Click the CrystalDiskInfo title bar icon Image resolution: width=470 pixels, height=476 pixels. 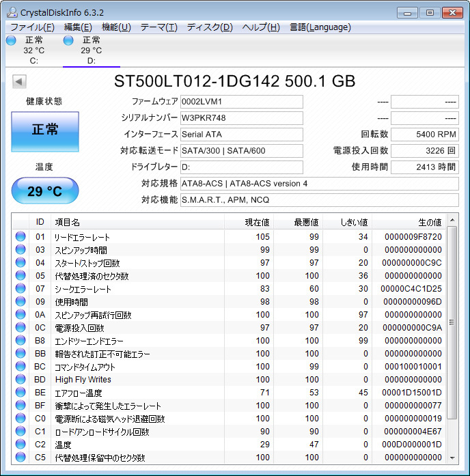pyautogui.click(x=12, y=12)
